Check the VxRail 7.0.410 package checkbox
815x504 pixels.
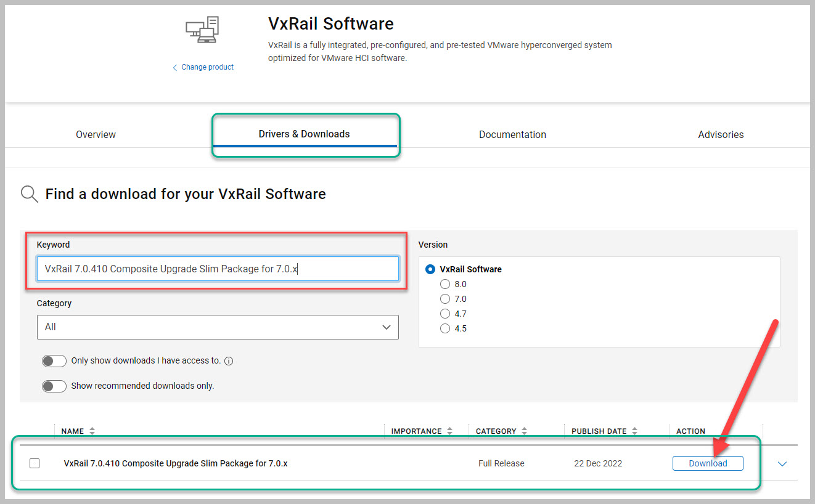(x=35, y=463)
